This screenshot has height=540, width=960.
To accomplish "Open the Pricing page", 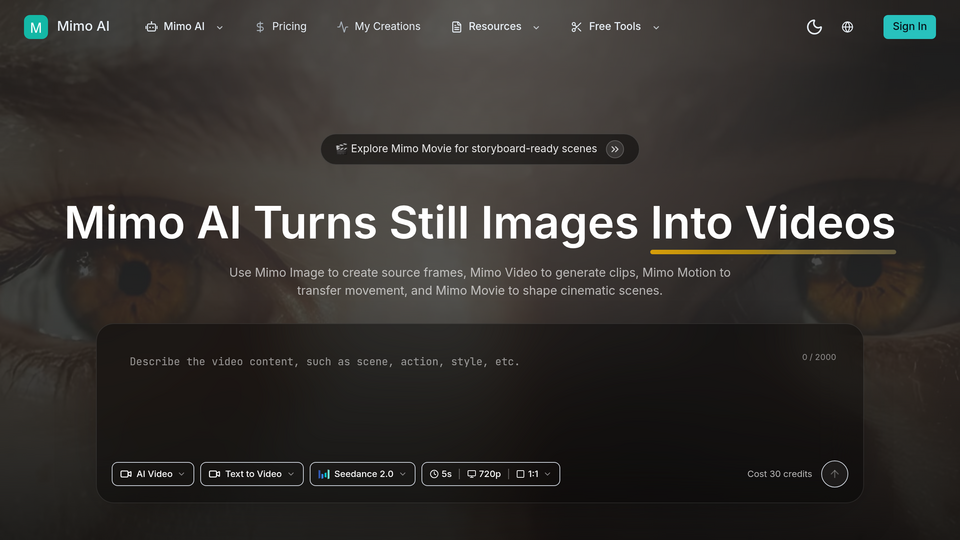I will 281,27.
